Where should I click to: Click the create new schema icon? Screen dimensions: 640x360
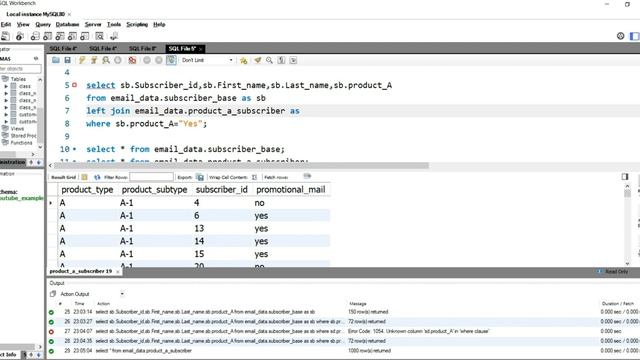35,36
